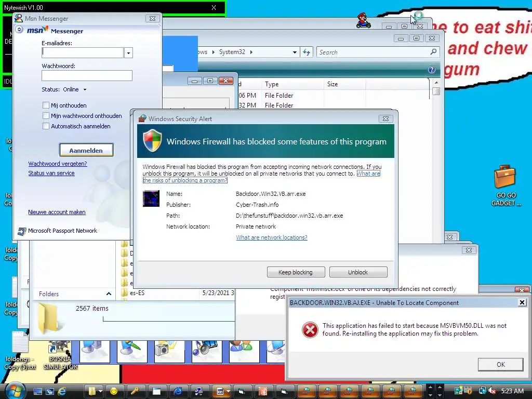The height and width of the screenshot is (399, 532).
Task: Click the Windows Firewall shield icon
Action: coord(152,140)
